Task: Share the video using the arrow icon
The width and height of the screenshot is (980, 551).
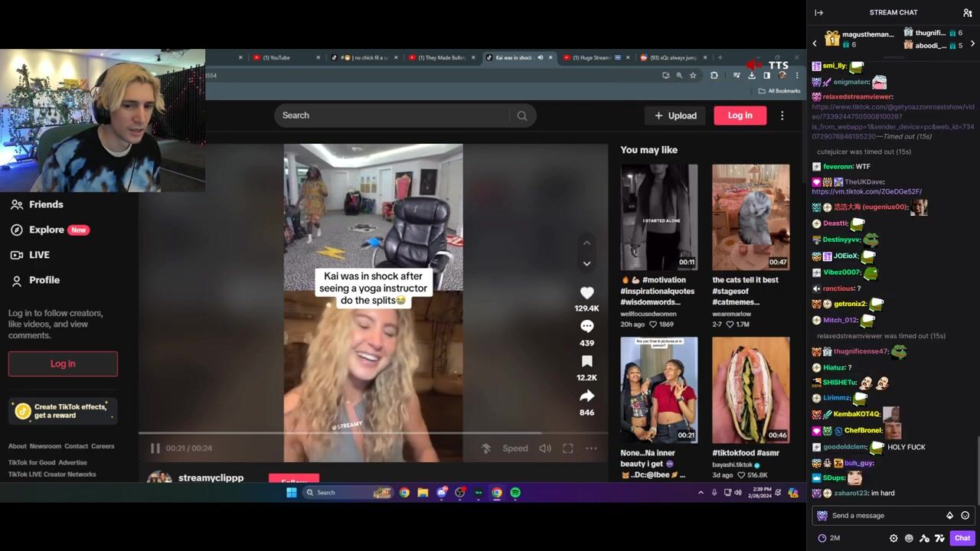Action: [x=586, y=396]
